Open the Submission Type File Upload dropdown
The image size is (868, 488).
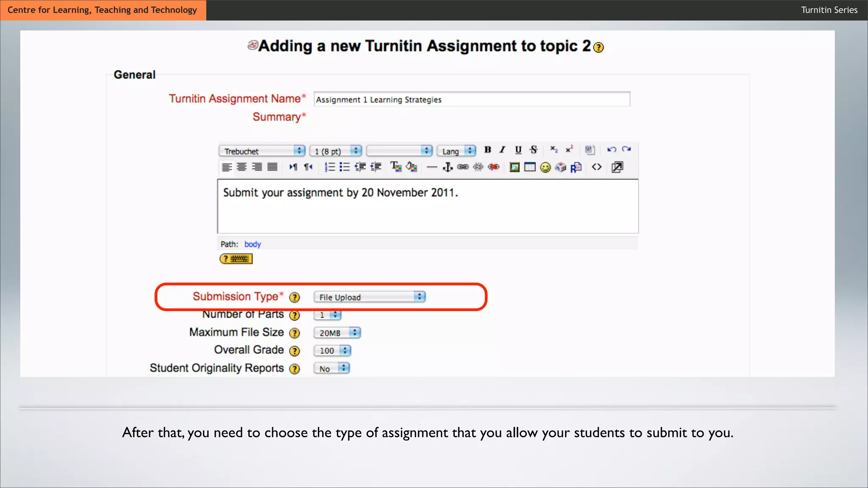coord(370,297)
